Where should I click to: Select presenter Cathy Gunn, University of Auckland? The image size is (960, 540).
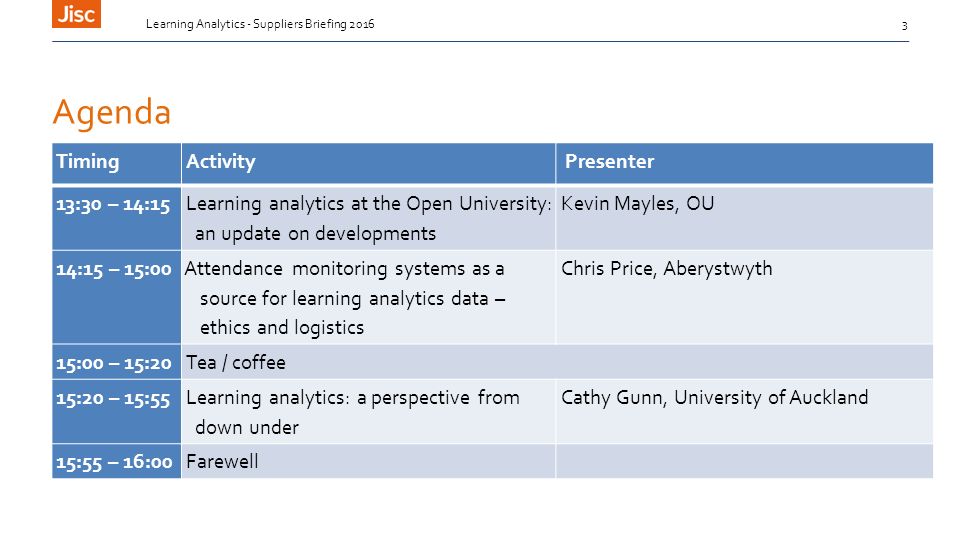pos(714,397)
